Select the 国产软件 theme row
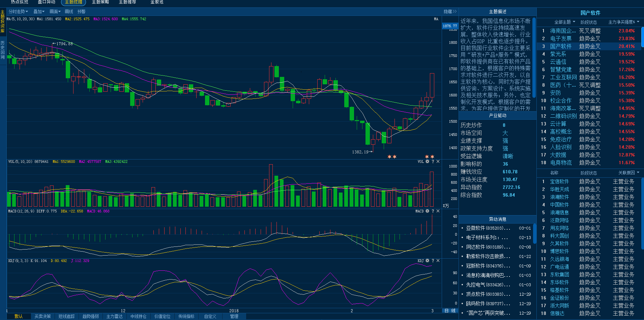 point(589,46)
